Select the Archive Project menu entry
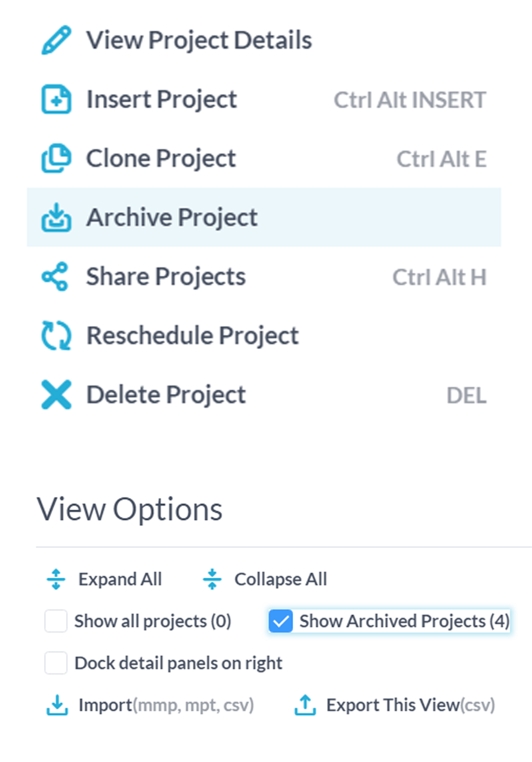The height and width of the screenshot is (762, 532). (x=264, y=217)
